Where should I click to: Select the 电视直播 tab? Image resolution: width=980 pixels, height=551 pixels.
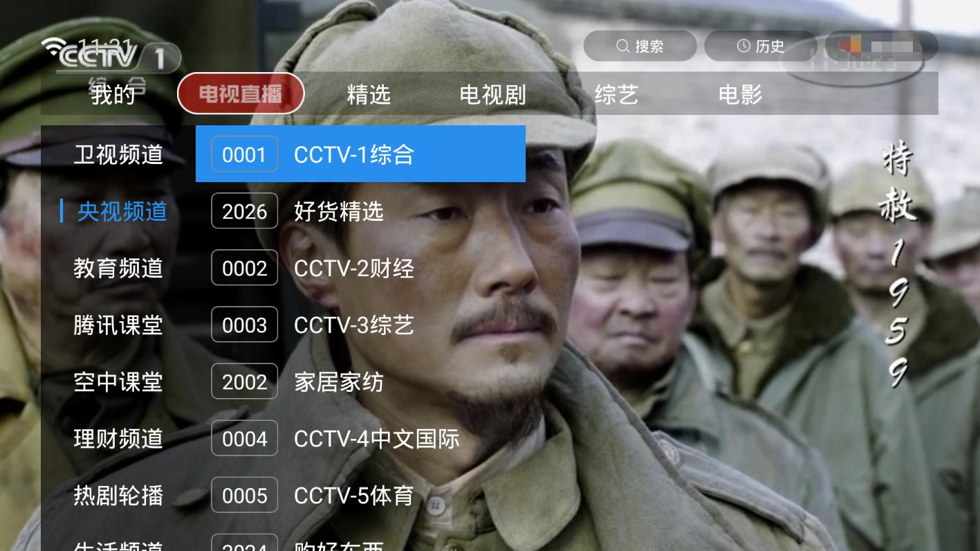pyautogui.click(x=241, y=93)
